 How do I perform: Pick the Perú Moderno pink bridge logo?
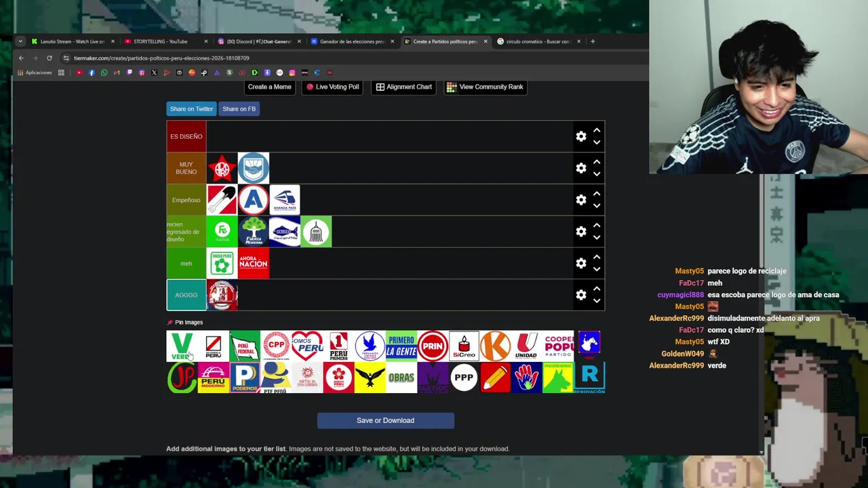point(213,378)
